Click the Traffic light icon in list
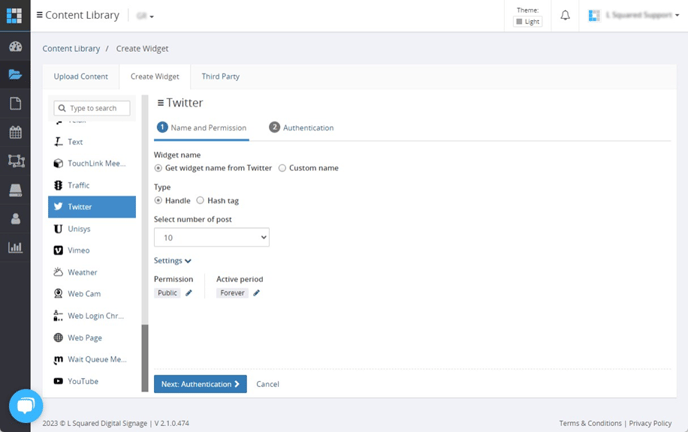 58,185
